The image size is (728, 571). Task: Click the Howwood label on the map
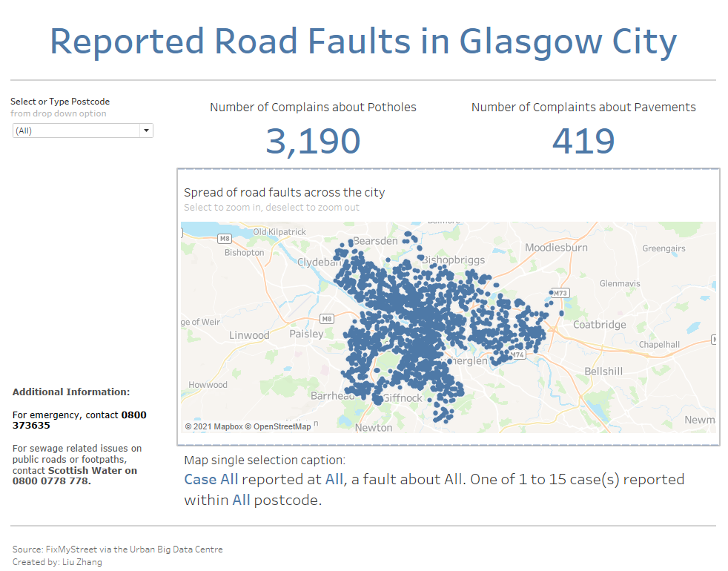pos(208,385)
